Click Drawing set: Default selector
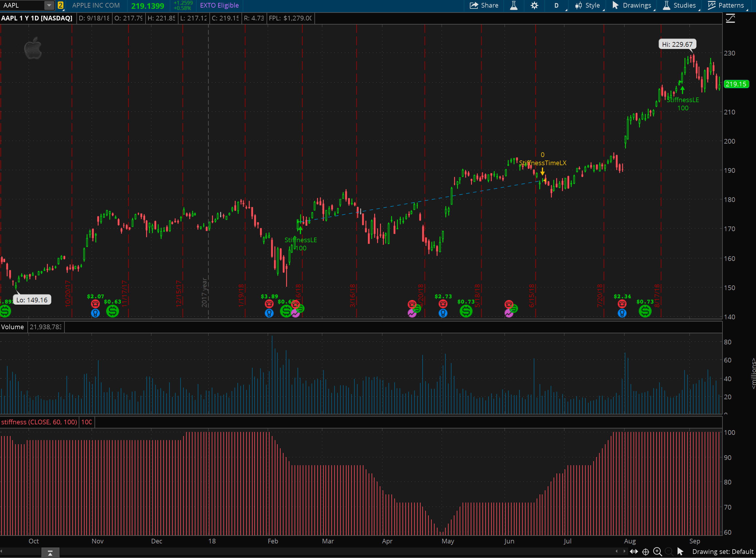The image size is (756, 558). click(x=722, y=552)
